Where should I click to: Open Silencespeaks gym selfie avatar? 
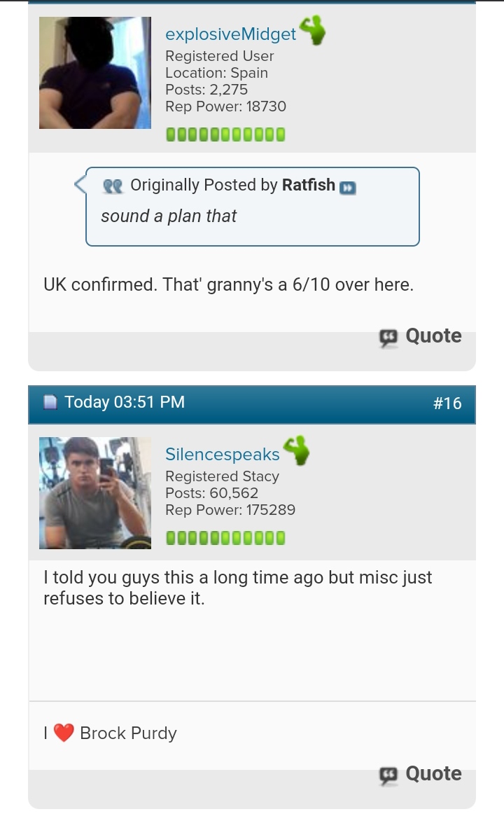95,493
